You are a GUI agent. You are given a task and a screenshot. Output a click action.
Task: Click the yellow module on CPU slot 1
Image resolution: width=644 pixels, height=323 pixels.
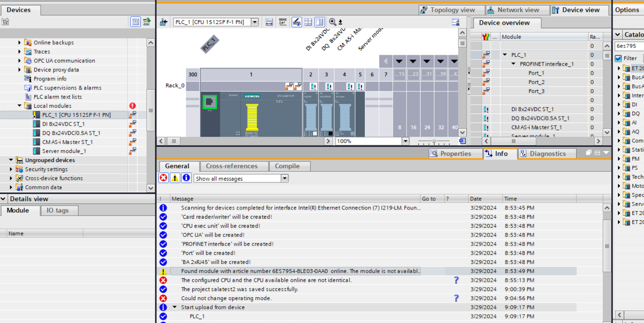coord(252,117)
